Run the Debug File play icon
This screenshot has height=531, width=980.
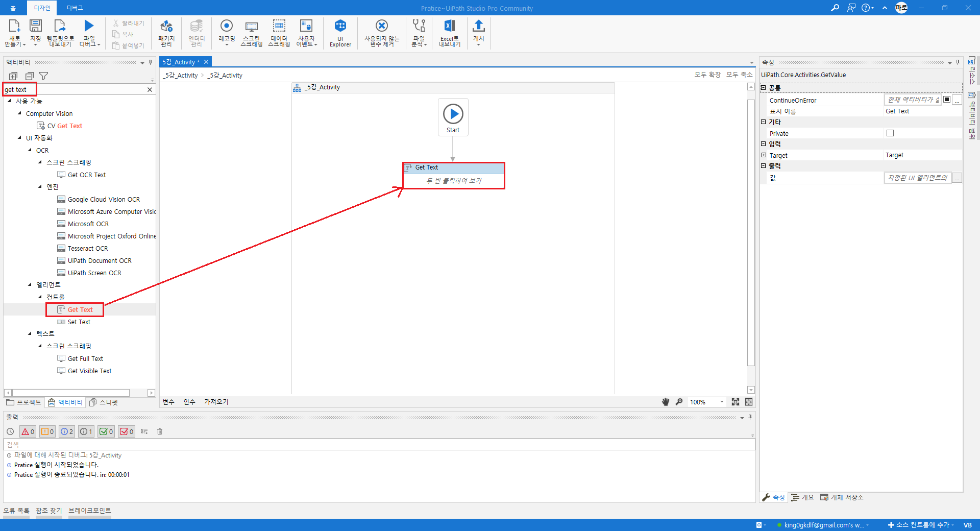coord(89,26)
